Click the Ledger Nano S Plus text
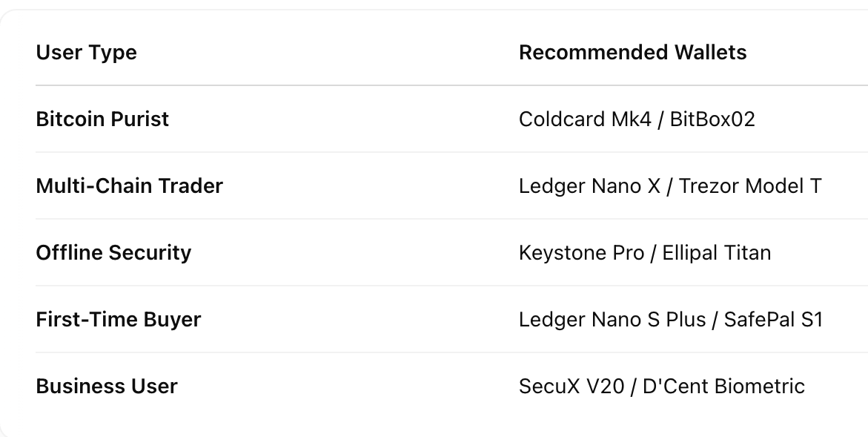Image resolution: width=868 pixels, height=437 pixels. 612,320
